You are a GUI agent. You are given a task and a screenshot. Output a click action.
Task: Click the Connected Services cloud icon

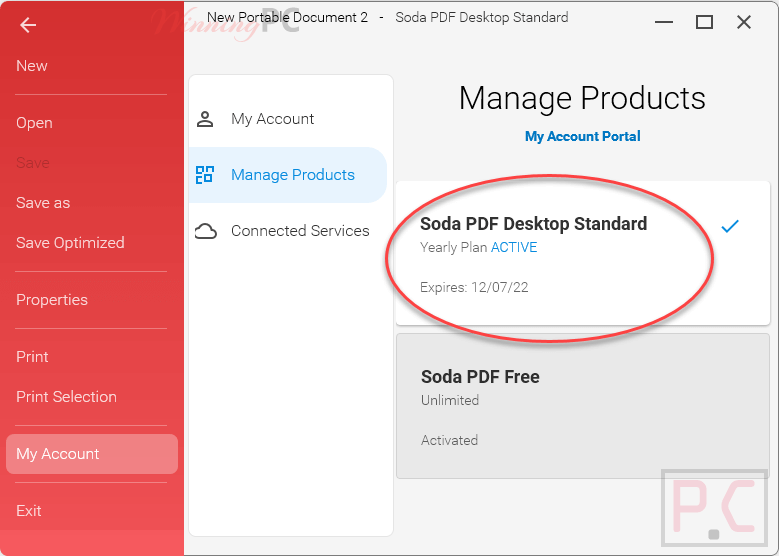(206, 231)
